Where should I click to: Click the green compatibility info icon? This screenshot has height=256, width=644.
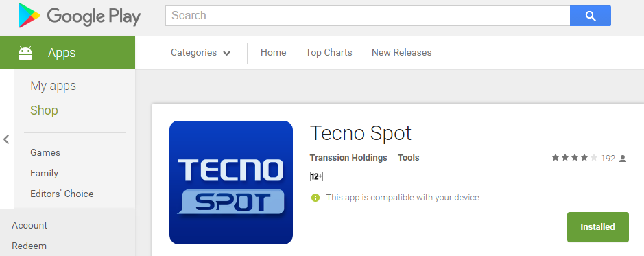click(315, 198)
